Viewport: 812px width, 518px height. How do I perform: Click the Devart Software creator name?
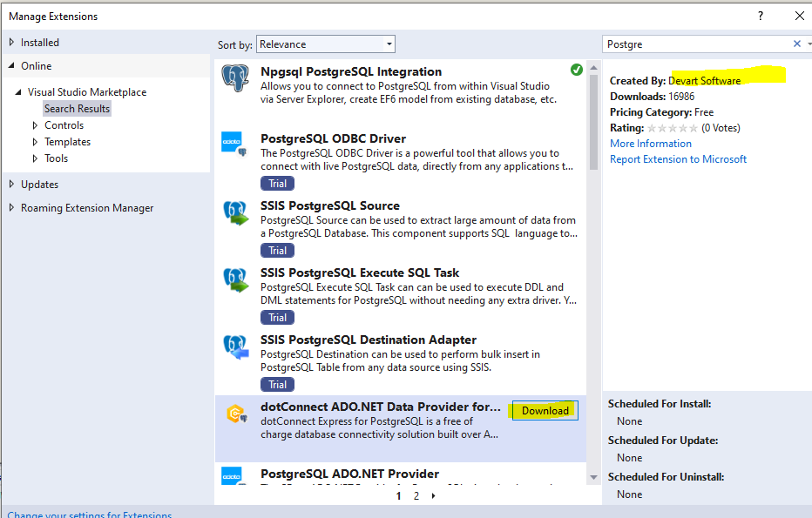pos(704,81)
